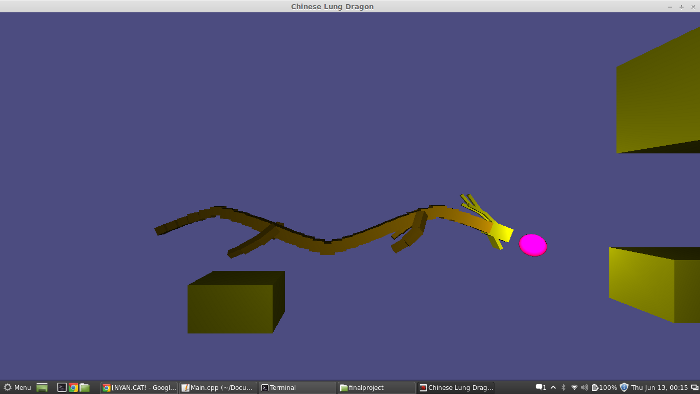Open the Menu button in the panel

(x=17, y=387)
